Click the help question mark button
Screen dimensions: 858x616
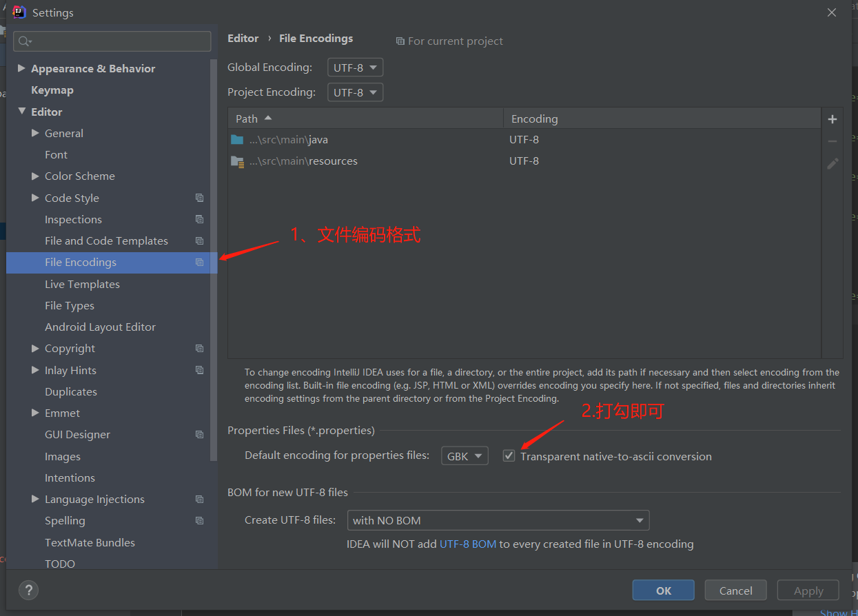point(28,590)
